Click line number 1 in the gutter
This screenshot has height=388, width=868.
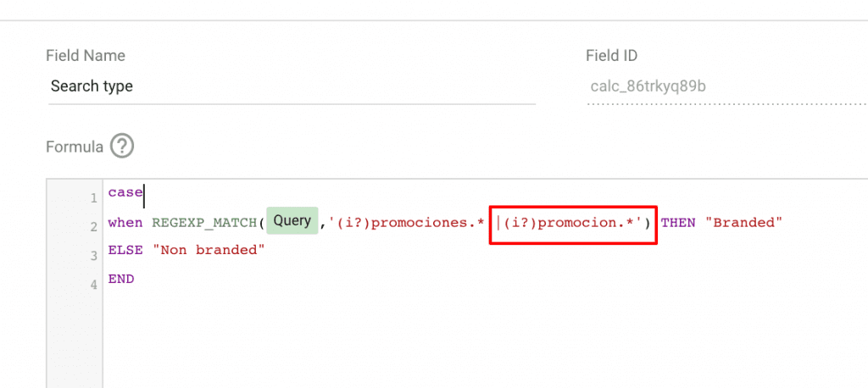93,198
